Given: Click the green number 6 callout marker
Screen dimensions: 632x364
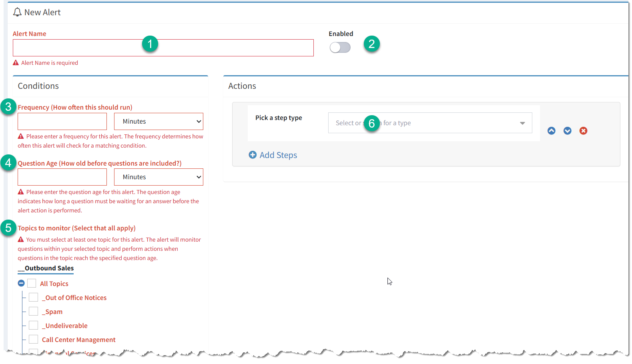Looking at the screenshot, I should tap(371, 123).
